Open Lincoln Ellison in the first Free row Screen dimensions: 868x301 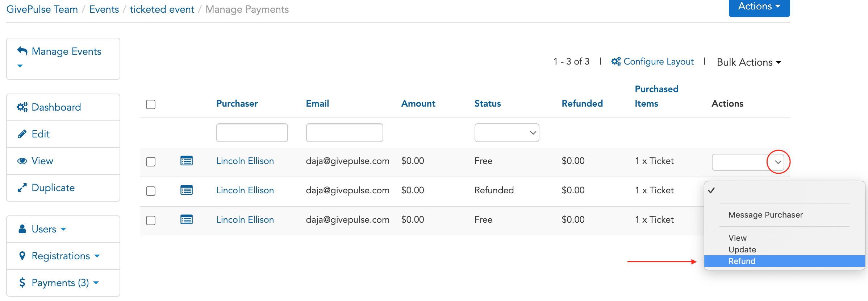[x=245, y=161]
